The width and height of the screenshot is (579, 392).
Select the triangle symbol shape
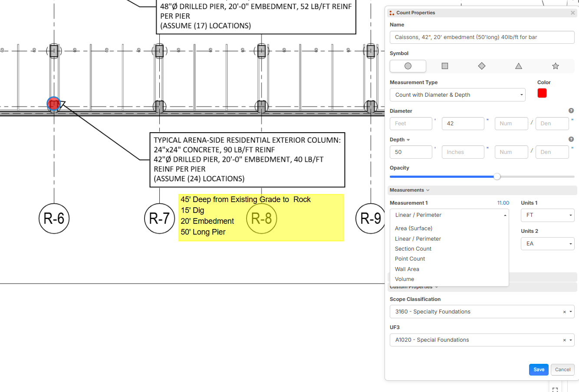coord(519,66)
